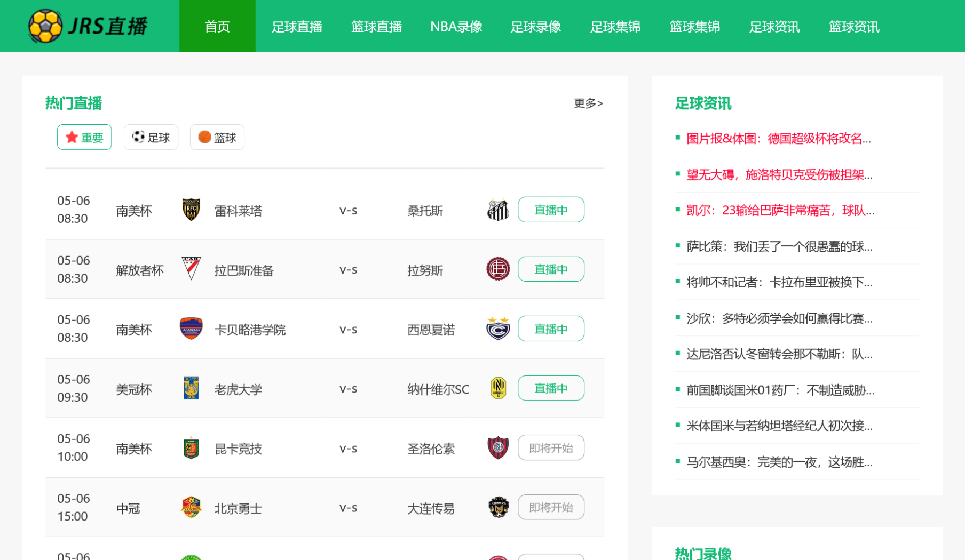This screenshot has width=965, height=560.
Task: Select the 篮球 filter tab
Action: pyautogui.click(x=217, y=137)
